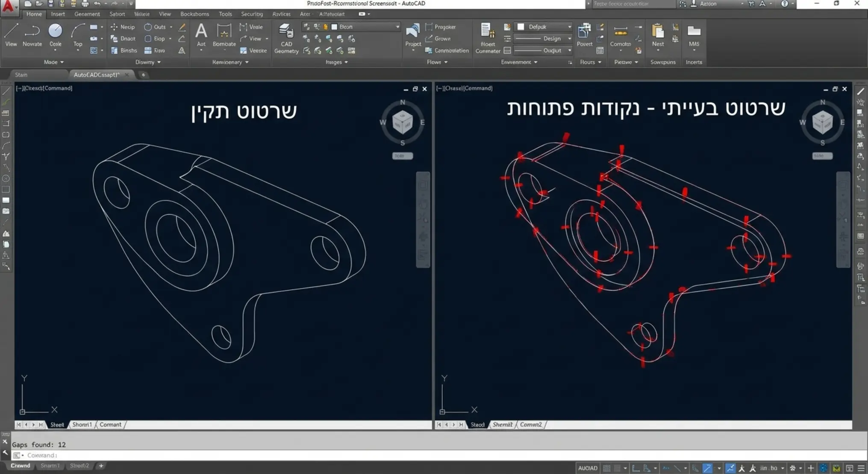
Task: Expand the Dissmy panel
Action: pyautogui.click(x=148, y=62)
